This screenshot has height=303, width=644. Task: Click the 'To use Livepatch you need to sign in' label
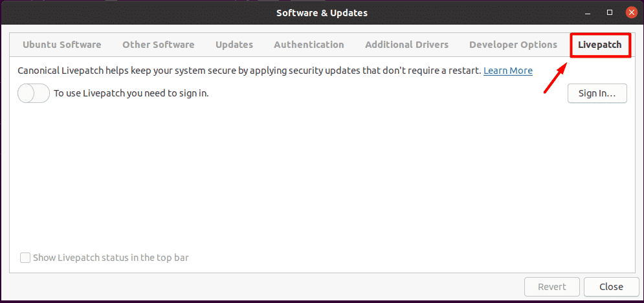tap(131, 93)
